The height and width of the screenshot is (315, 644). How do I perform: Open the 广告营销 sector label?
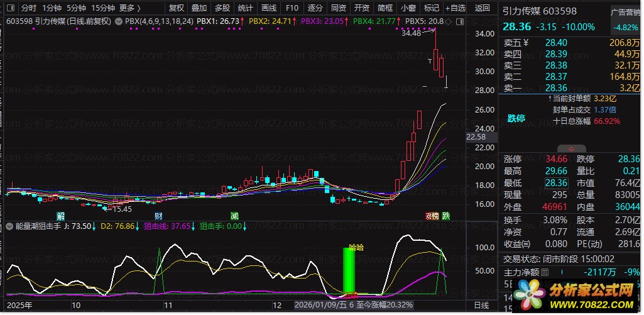(x=625, y=13)
